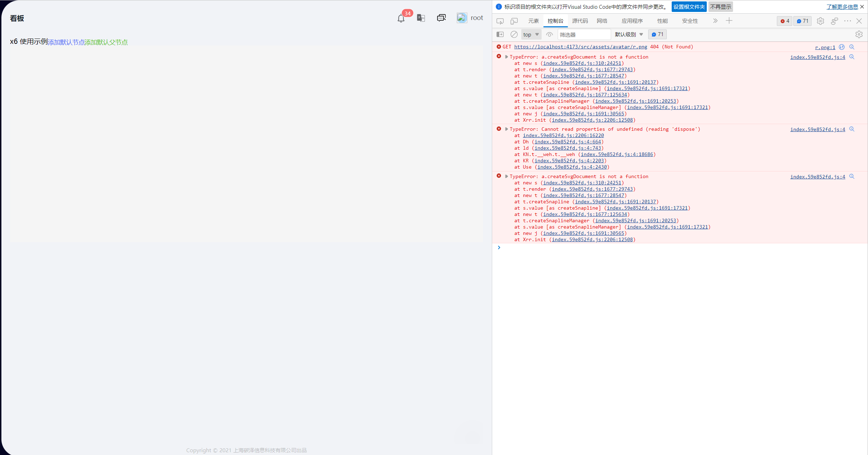Clear the console with the ⊘ icon
This screenshot has height=455, width=868.
pyautogui.click(x=514, y=34)
